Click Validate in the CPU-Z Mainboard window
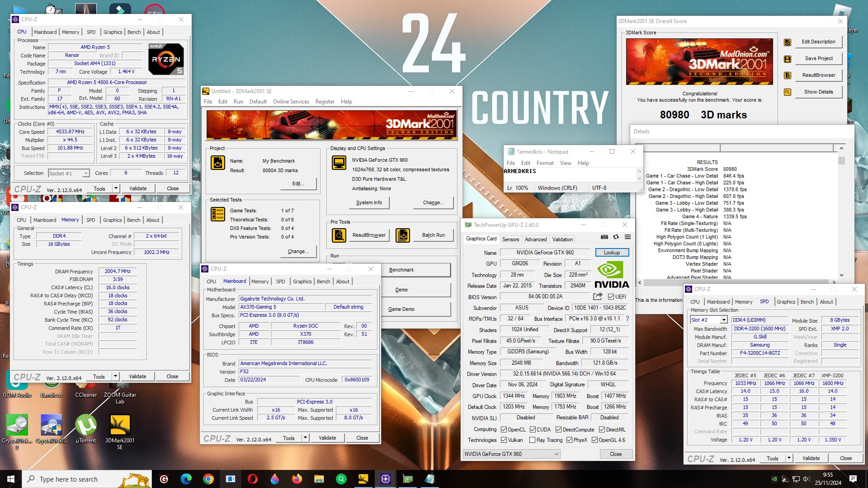The height and width of the screenshot is (488, 868). tap(327, 438)
